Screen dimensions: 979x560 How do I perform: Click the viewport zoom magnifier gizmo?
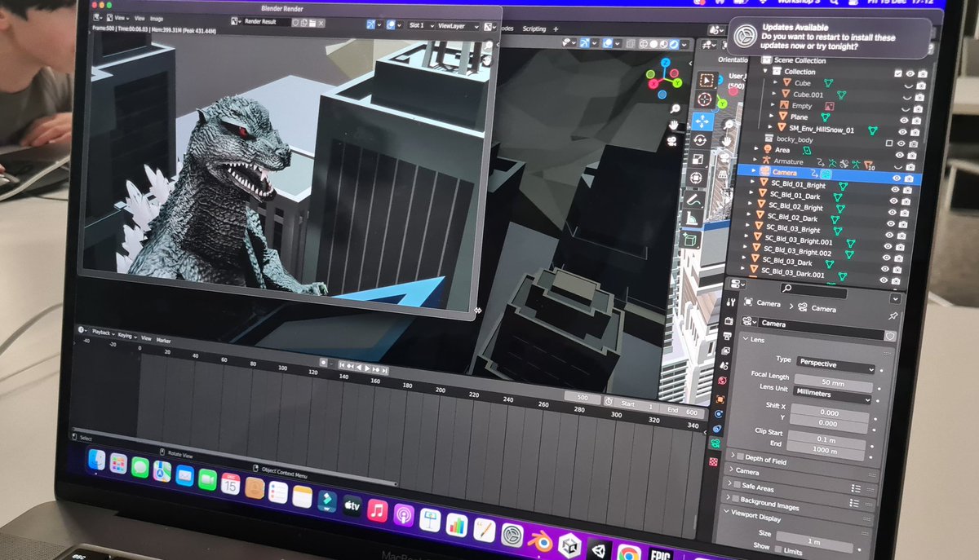(x=675, y=108)
